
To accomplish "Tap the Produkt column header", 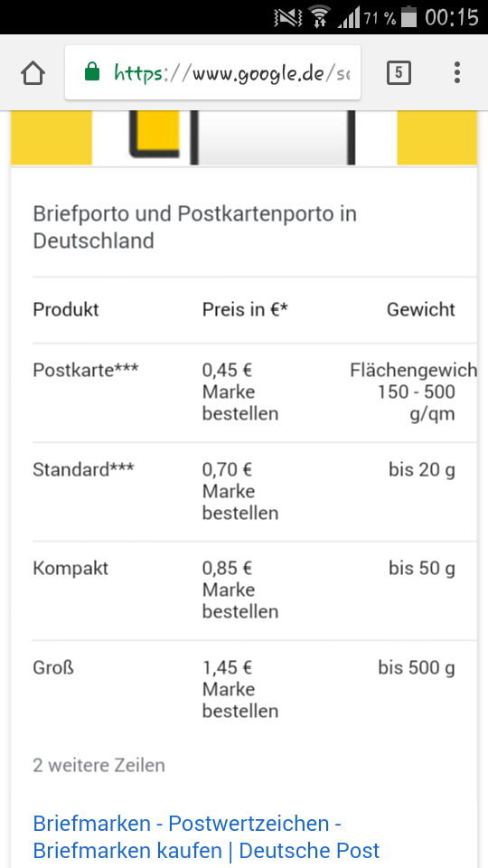I will [66, 309].
